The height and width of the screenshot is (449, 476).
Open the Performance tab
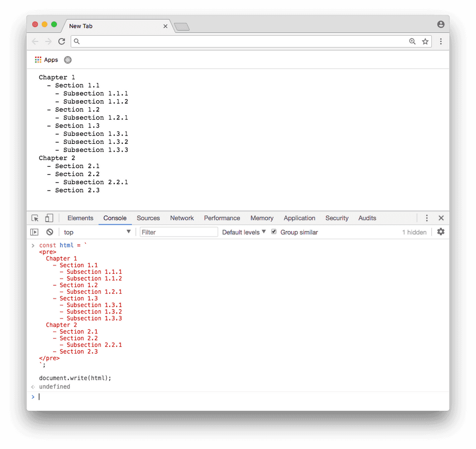pyautogui.click(x=222, y=218)
